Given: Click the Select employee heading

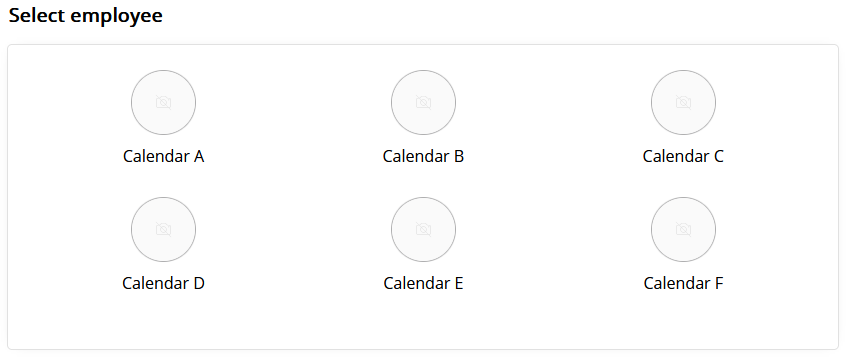Looking at the screenshot, I should click(x=86, y=16).
